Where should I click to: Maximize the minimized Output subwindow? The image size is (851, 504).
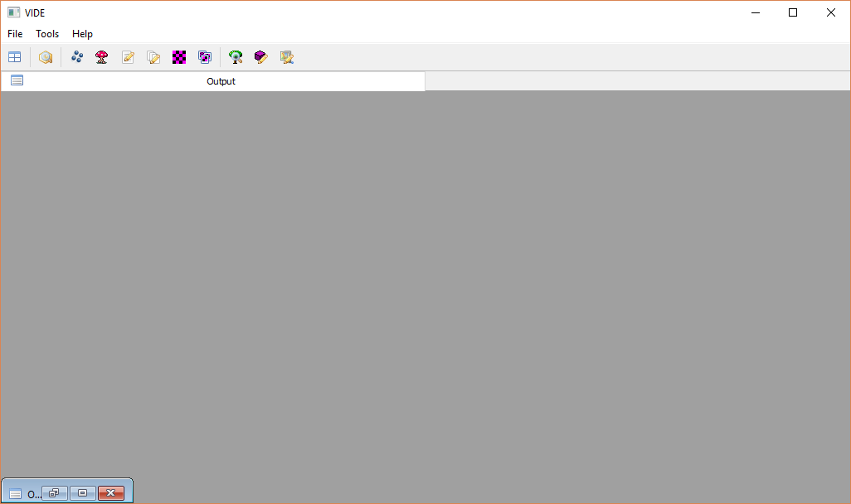(x=82, y=492)
